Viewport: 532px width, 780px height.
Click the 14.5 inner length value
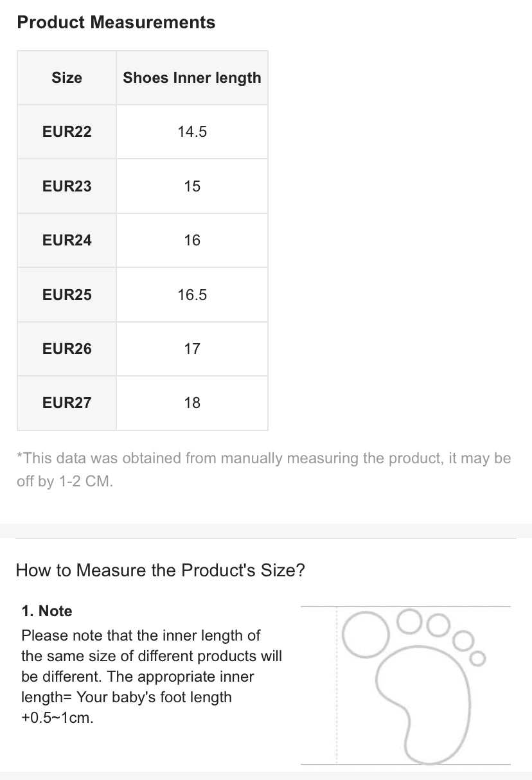(x=192, y=132)
